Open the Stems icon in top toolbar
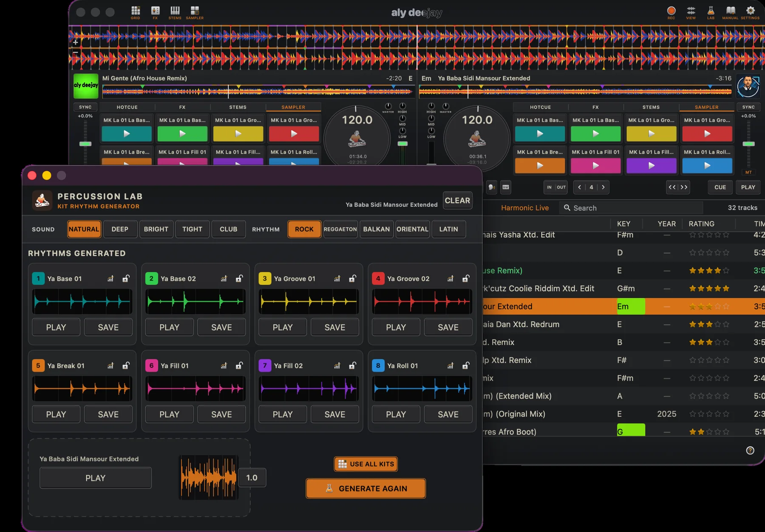The width and height of the screenshot is (765, 532). 175,12
